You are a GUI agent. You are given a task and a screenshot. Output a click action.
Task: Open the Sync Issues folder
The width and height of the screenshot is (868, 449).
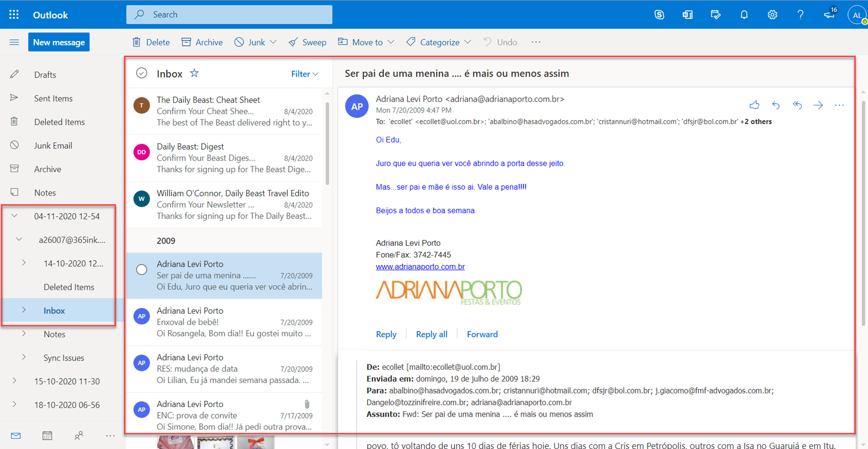point(64,358)
